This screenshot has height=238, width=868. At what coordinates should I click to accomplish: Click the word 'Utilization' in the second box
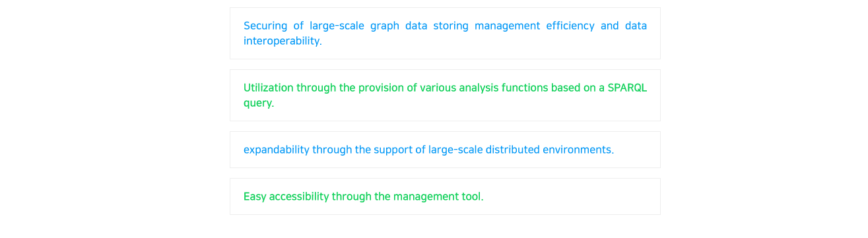tap(269, 88)
